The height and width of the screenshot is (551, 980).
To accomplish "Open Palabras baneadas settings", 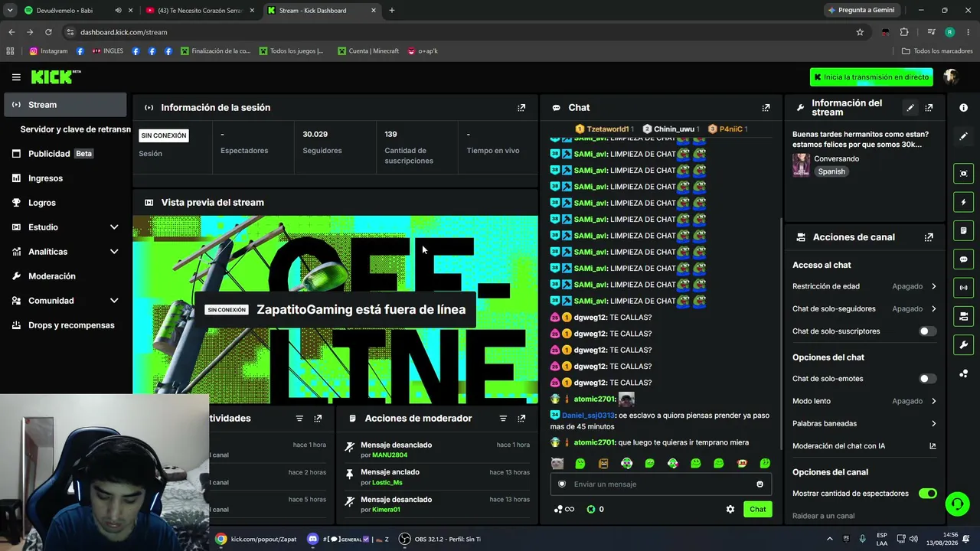I will 864,424.
